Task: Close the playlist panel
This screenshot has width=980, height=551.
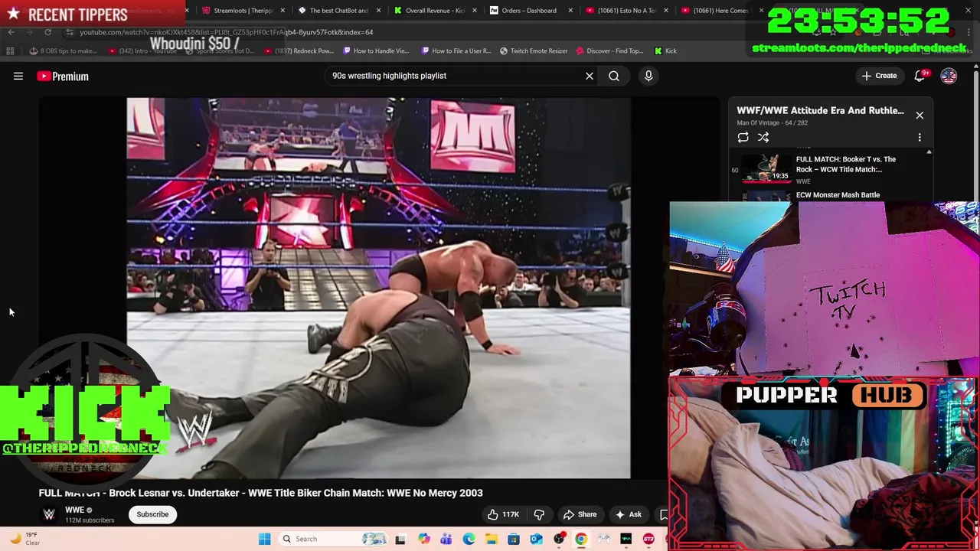Action: 920,116
